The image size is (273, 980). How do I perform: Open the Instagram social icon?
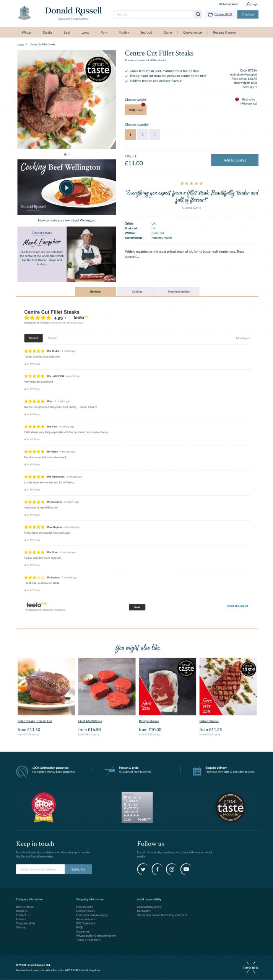(x=172, y=869)
